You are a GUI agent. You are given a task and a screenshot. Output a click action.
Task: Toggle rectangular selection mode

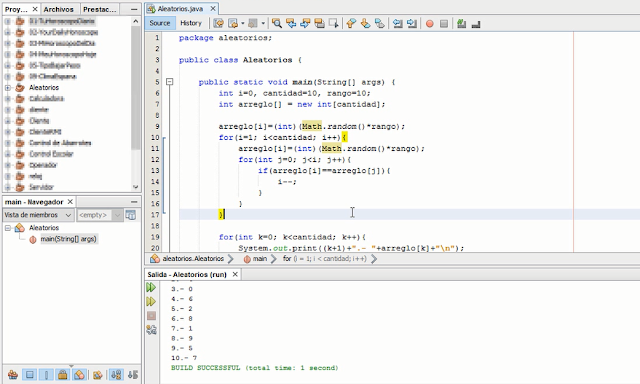(333, 24)
